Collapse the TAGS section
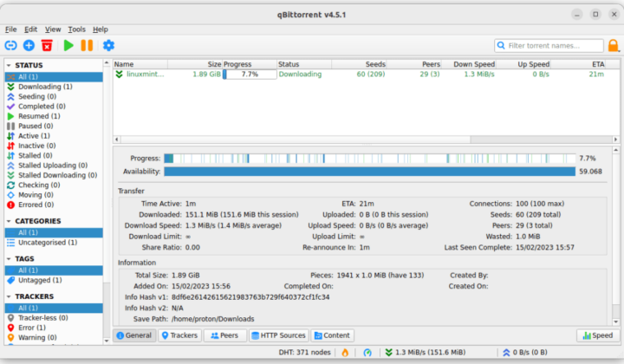The width and height of the screenshot is (624, 364). click(x=9, y=258)
